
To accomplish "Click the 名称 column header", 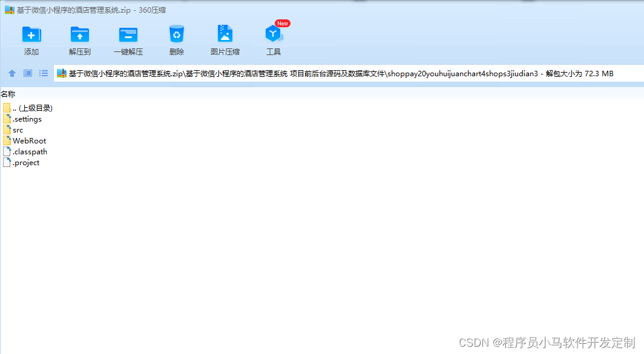I will pos(8,94).
